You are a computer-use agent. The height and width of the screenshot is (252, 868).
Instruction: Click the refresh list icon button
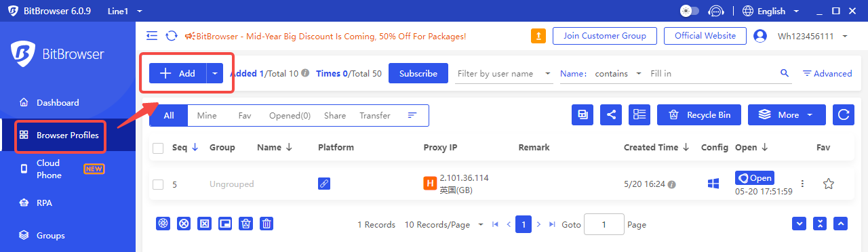(x=843, y=114)
